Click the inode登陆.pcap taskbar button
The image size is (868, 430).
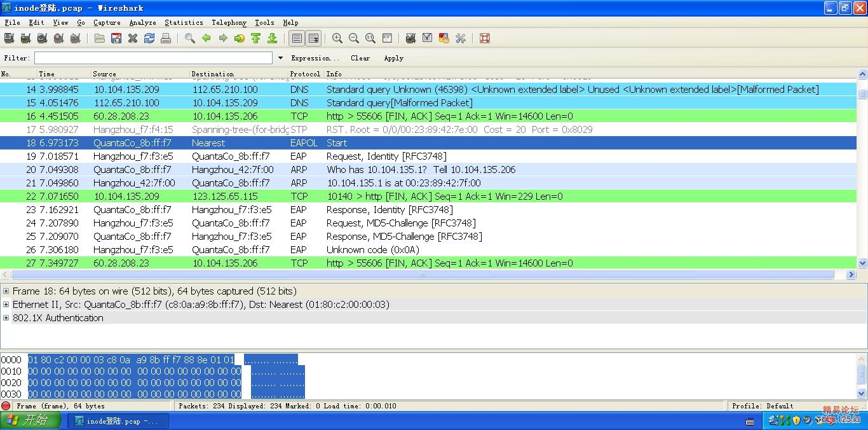(x=118, y=421)
